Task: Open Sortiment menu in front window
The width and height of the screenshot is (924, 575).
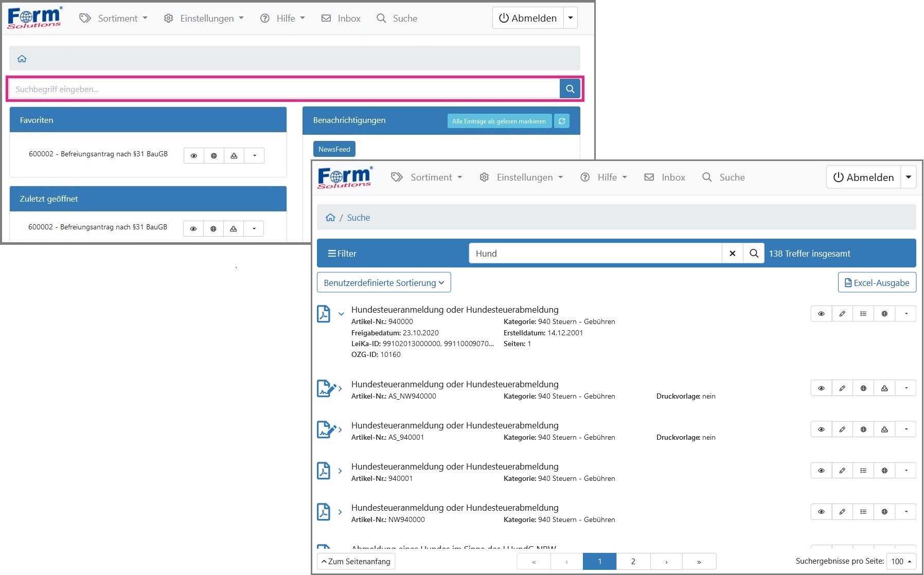Action: [x=427, y=177]
